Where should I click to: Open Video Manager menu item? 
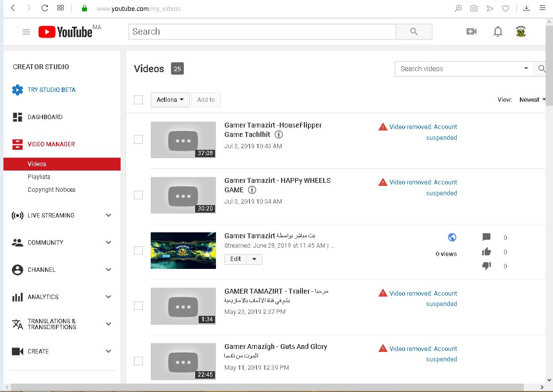tap(51, 144)
